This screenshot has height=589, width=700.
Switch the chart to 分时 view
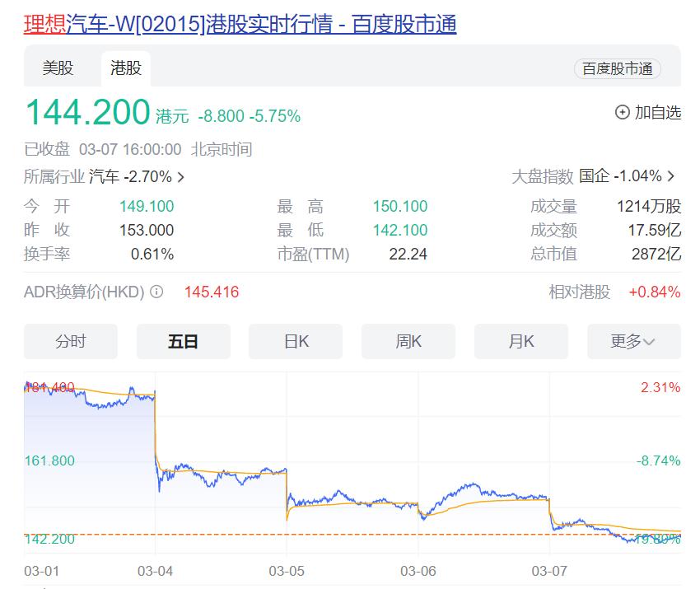pos(71,342)
